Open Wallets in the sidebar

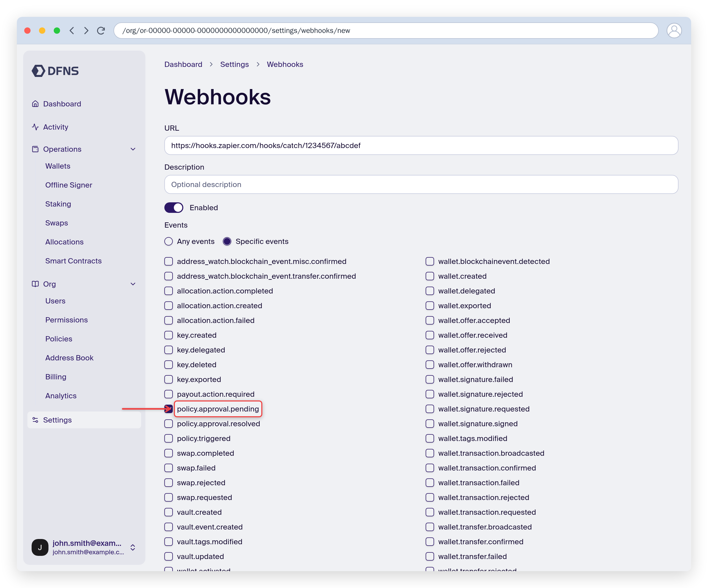pos(58,166)
